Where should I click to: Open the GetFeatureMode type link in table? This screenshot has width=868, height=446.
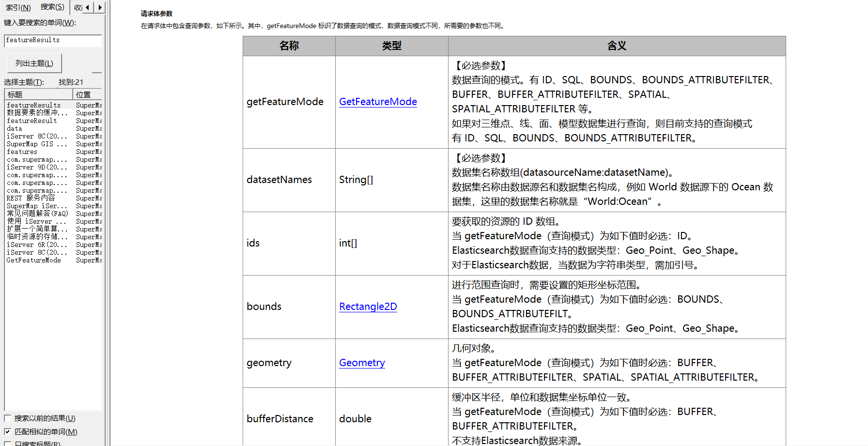[378, 102]
